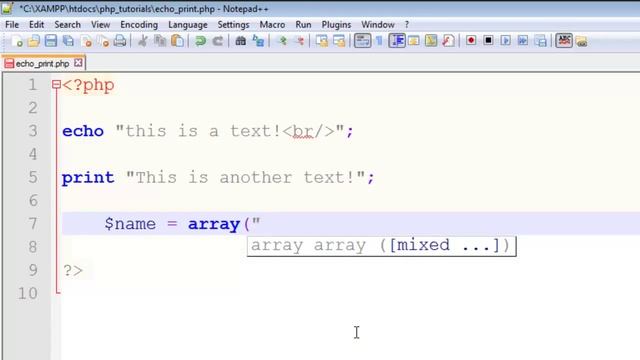Open the Macro menu
Viewport: 640px width, 360px height.
click(x=272, y=24)
